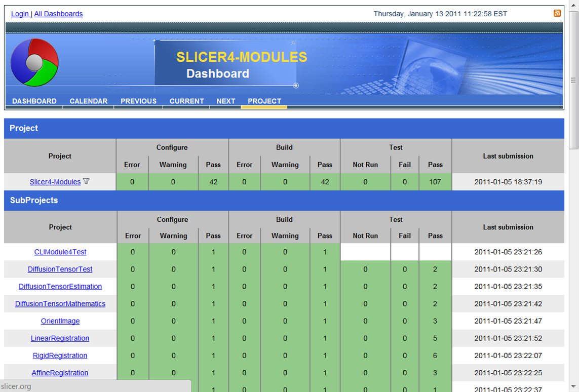Open the AffineRegistration subproject
The width and height of the screenshot is (579, 392).
[60, 372]
